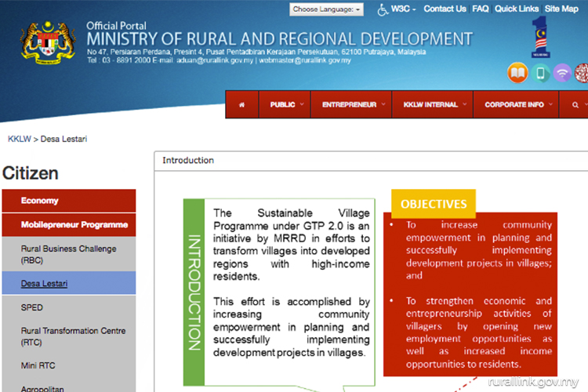Select Economy in Citizen sidebar

tap(69, 201)
